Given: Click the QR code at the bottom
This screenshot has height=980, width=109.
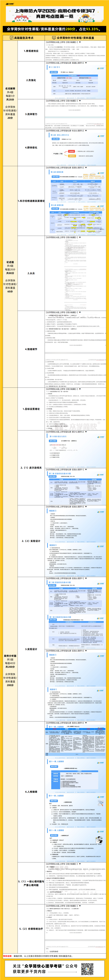Looking at the screenshot, I should click(87, 968).
